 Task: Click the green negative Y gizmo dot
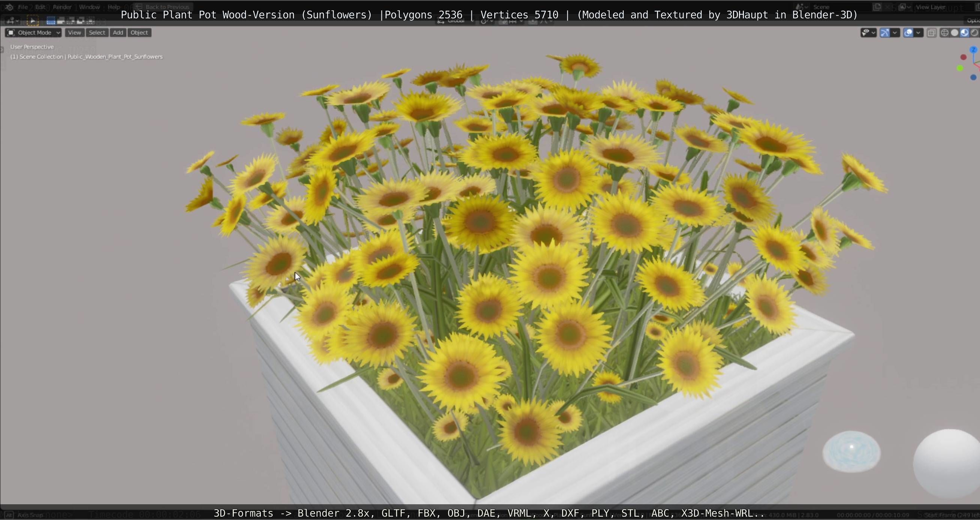pyautogui.click(x=960, y=68)
